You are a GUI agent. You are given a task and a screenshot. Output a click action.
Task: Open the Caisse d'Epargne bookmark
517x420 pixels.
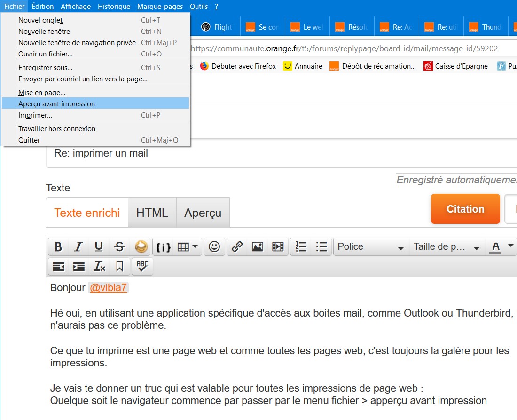[456, 66]
